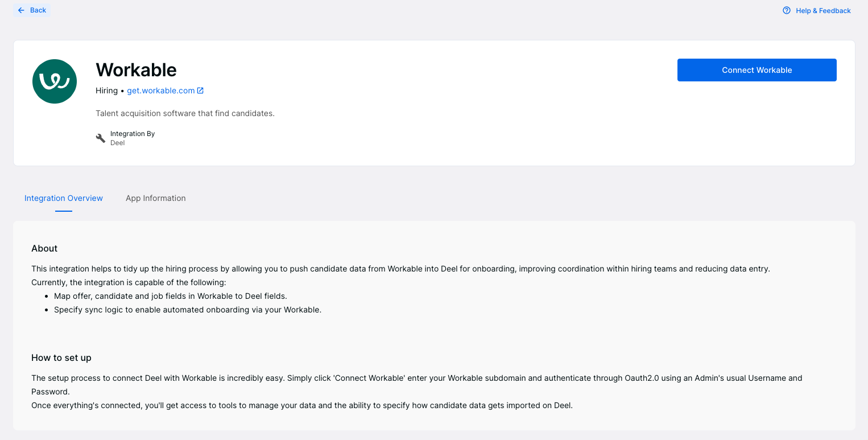The image size is (868, 440).
Task: Click the How to set up heading
Action: (61, 357)
